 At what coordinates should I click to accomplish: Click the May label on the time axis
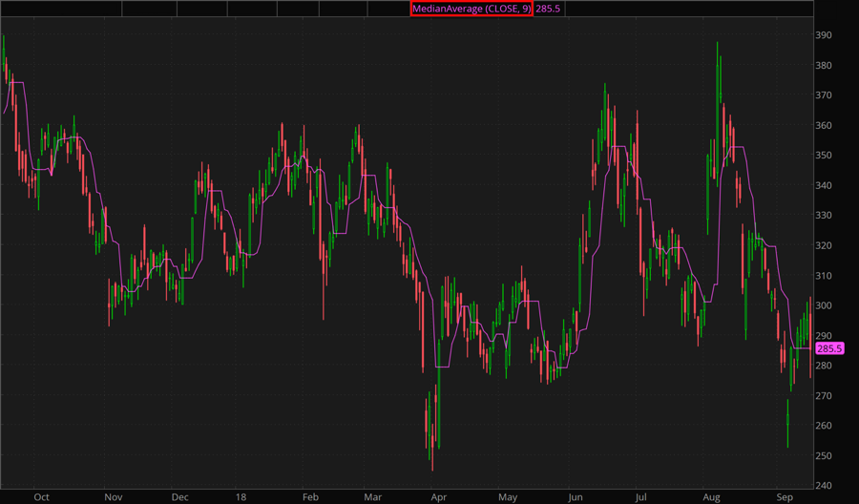(x=508, y=497)
